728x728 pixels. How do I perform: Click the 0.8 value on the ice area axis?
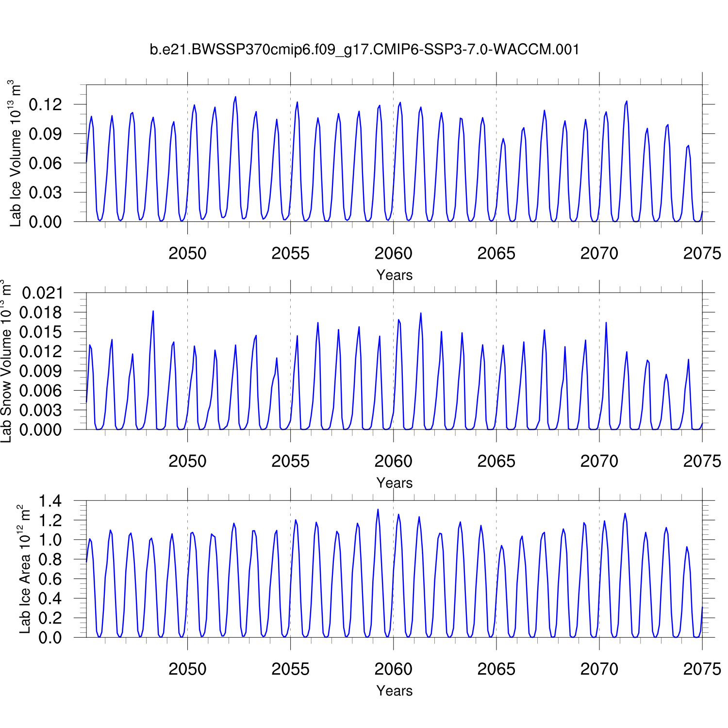pos(50,560)
